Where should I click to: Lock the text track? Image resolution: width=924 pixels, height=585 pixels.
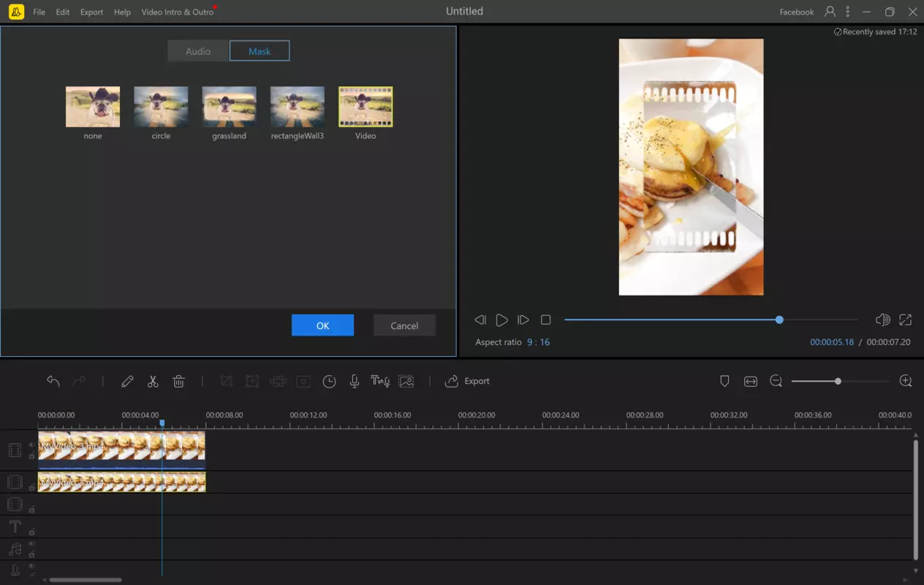[31, 532]
